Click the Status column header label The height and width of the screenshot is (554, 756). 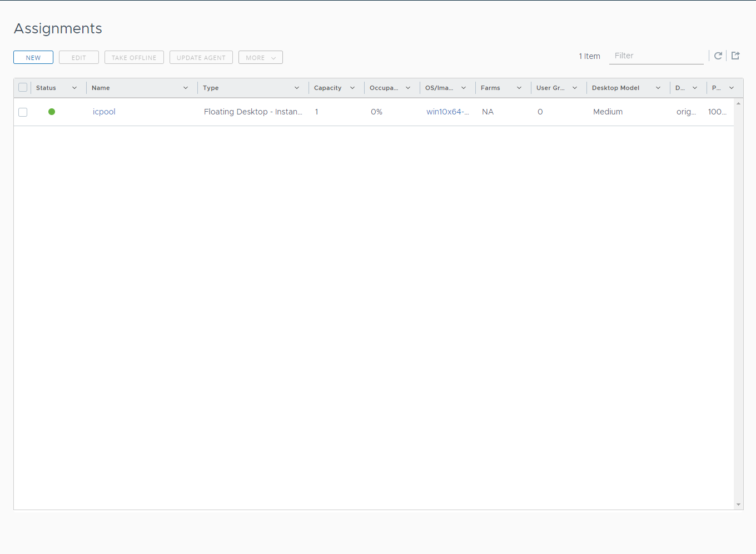click(x=46, y=88)
